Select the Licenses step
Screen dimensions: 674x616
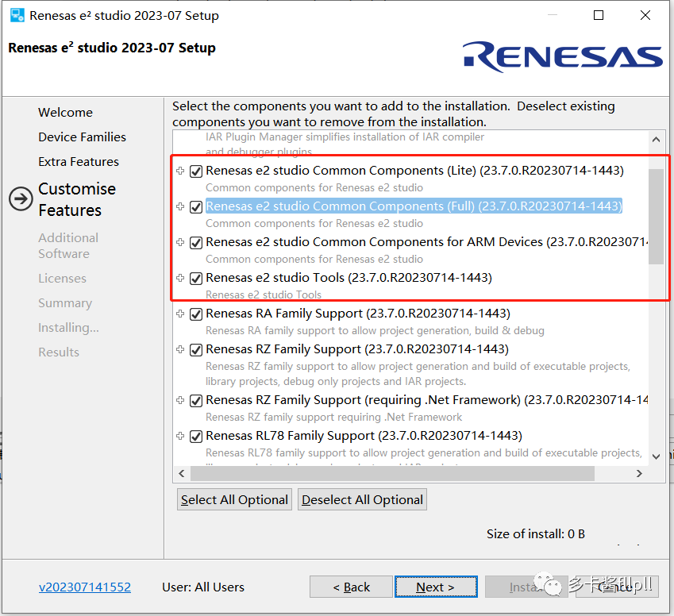63,278
